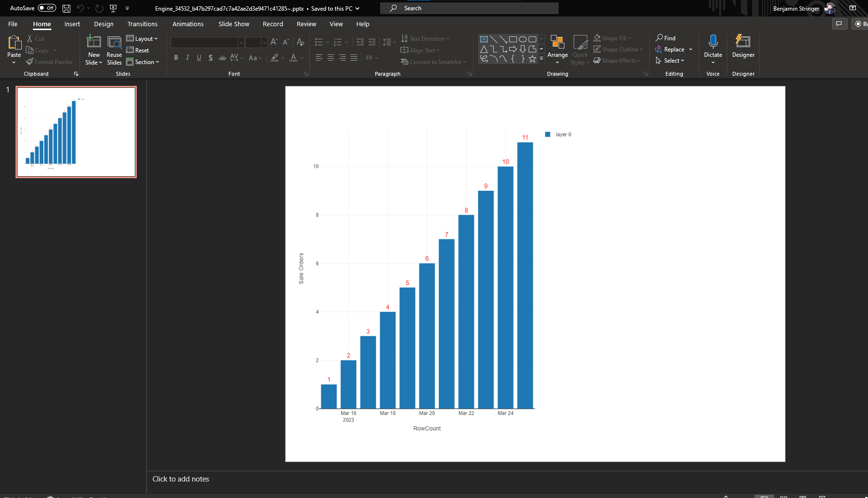This screenshot has width=868, height=498.
Task: Click the Save icon in title bar
Action: click(66, 8)
